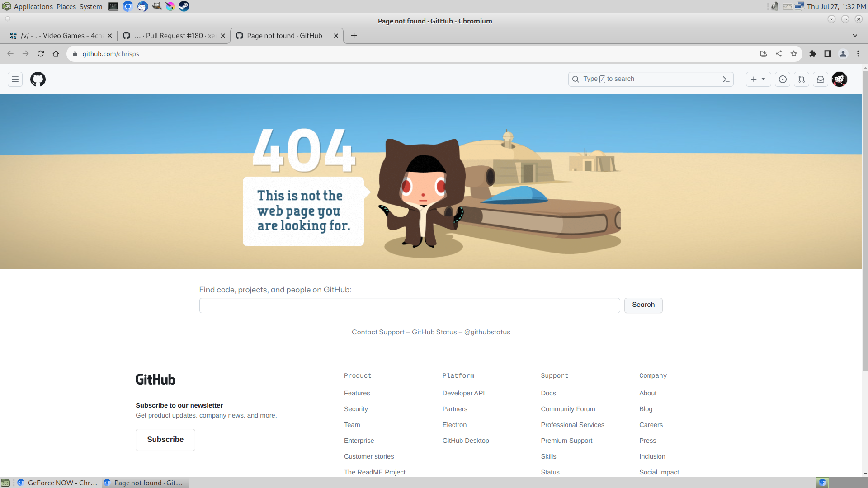The width and height of the screenshot is (868, 488).
Task: Click the Subscribe newsletter button
Action: click(165, 440)
